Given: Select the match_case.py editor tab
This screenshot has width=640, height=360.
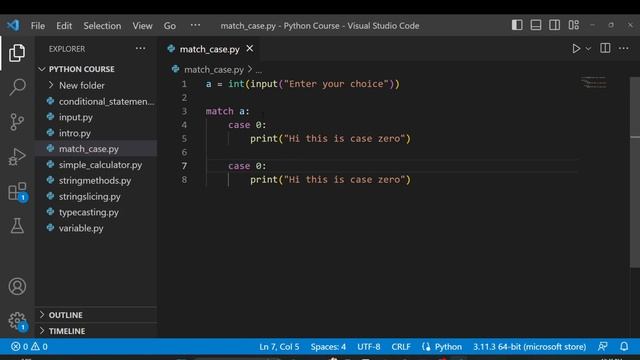Looking at the screenshot, I should (209, 49).
